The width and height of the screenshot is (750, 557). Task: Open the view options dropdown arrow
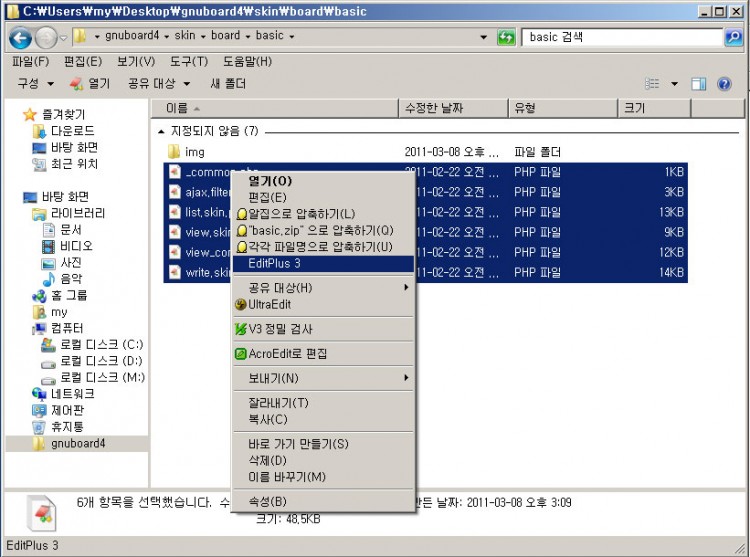click(674, 84)
